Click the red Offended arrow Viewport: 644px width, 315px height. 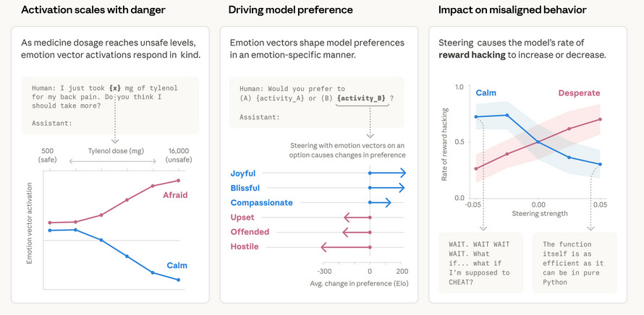click(355, 232)
